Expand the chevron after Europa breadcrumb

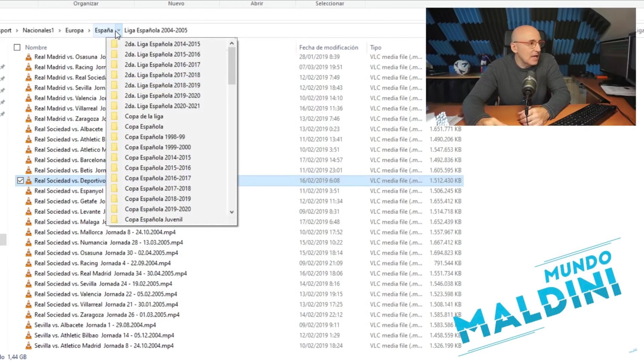pyautogui.click(x=89, y=31)
